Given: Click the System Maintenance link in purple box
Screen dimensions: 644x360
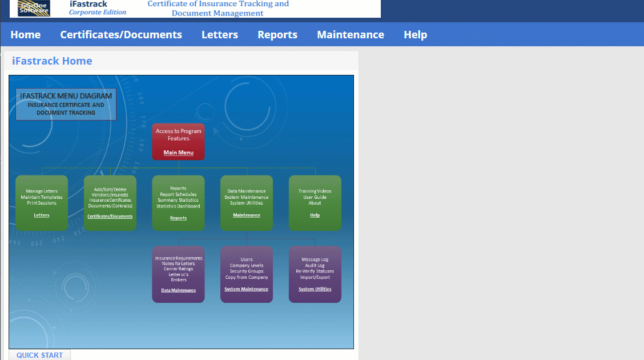Looking at the screenshot, I should (247, 289).
